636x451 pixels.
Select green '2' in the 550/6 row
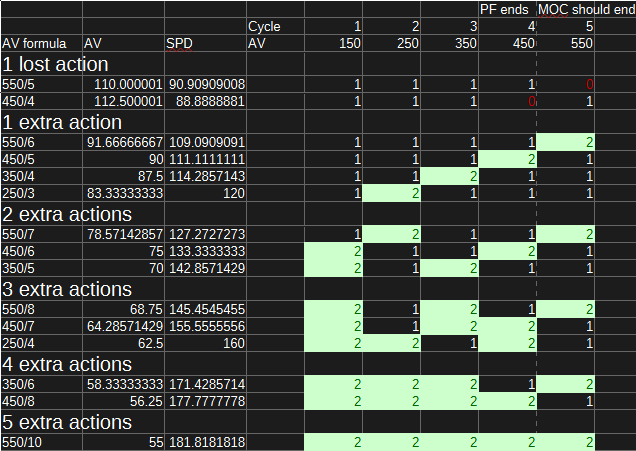[565, 142]
